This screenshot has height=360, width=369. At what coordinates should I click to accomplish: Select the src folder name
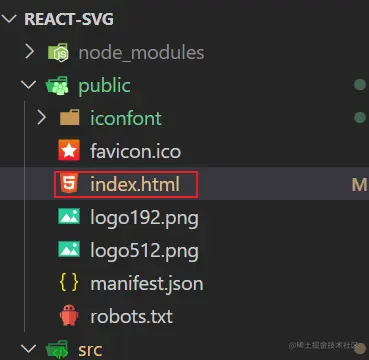pos(90,350)
